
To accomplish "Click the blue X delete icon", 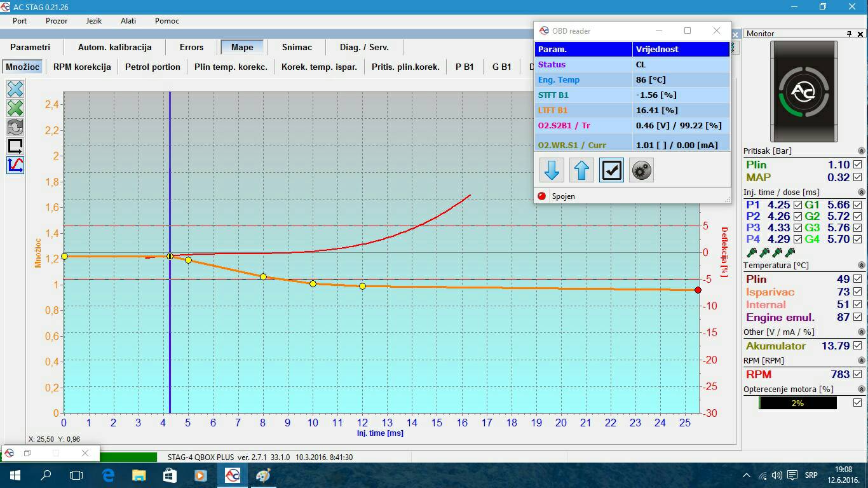I will point(15,89).
